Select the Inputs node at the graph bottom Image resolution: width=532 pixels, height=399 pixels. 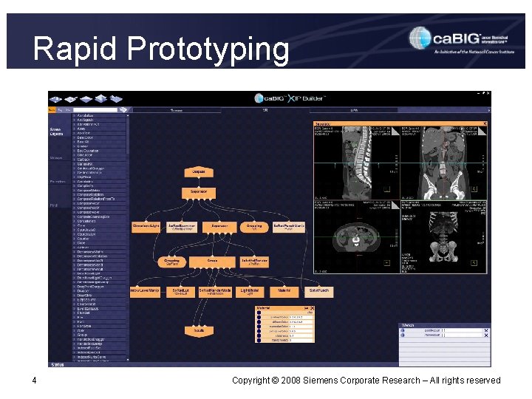pos(199,331)
